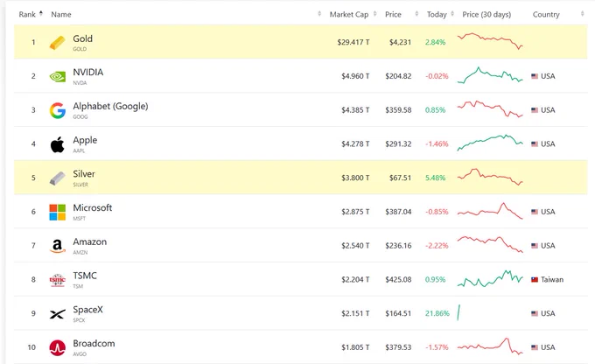Click the USA flag in Alphabet row
595x364 pixels.
535,110
